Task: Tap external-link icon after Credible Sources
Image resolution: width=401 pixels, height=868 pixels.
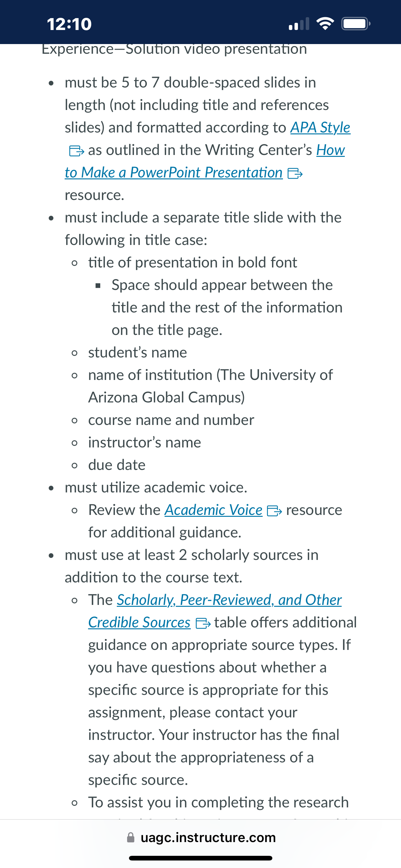Action: [x=203, y=623]
